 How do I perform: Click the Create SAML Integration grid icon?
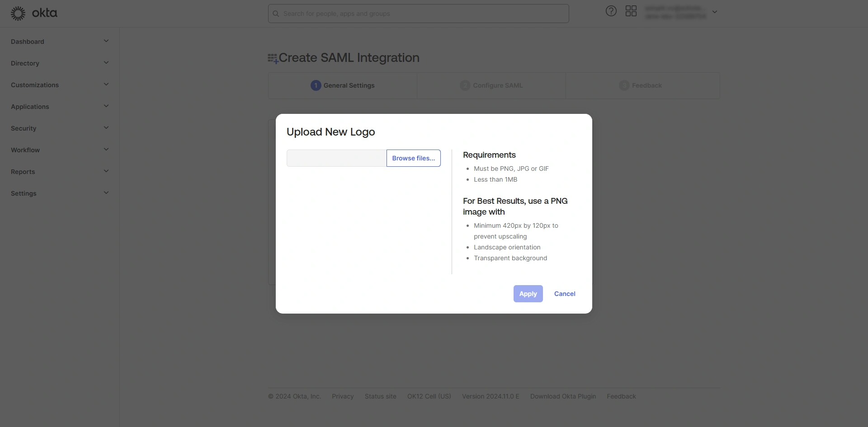pos(273,58)
